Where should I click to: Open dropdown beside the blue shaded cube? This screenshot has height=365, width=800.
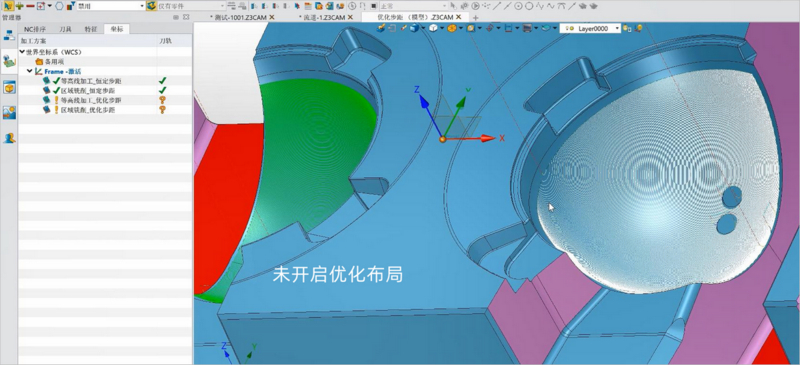coord(423,29)
